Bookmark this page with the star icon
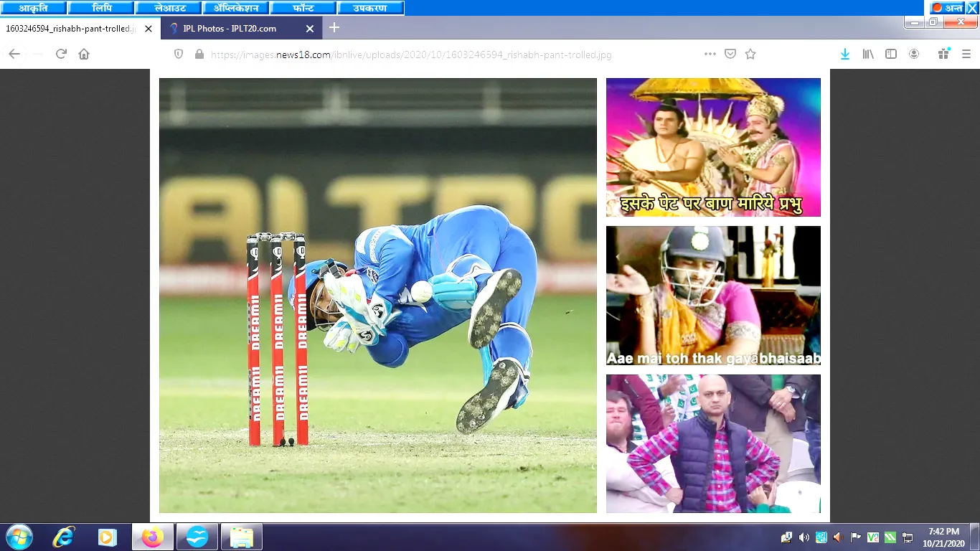 click(x=750, y=54)
